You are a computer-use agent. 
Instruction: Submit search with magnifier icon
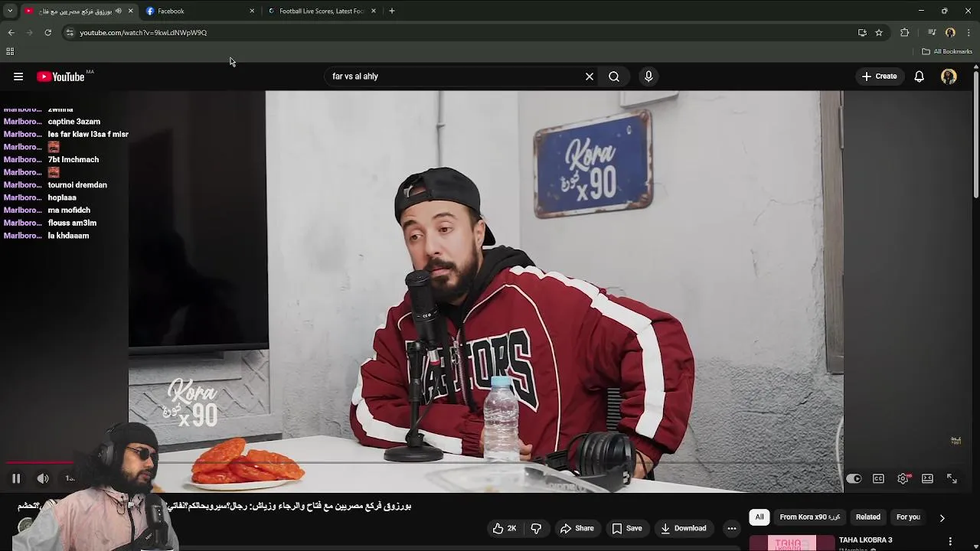point(614,77)
